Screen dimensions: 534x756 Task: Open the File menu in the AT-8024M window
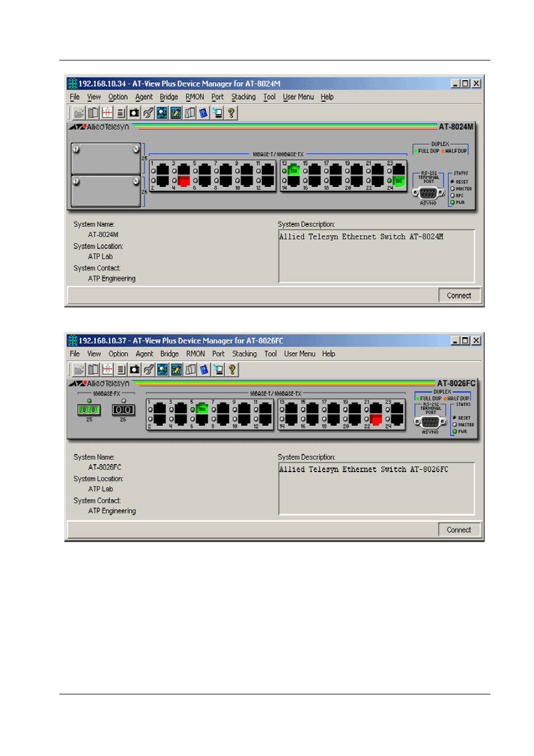pos(74,97)
